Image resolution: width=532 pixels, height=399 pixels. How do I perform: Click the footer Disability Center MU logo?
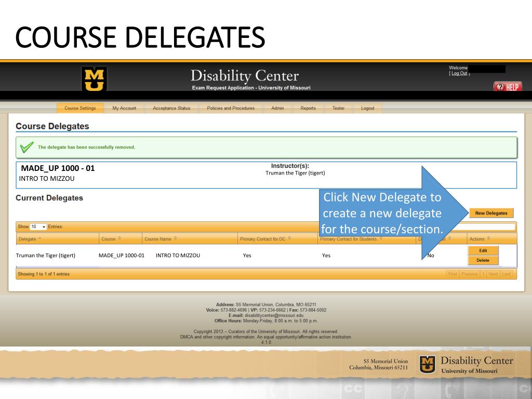tap(428, 365)
